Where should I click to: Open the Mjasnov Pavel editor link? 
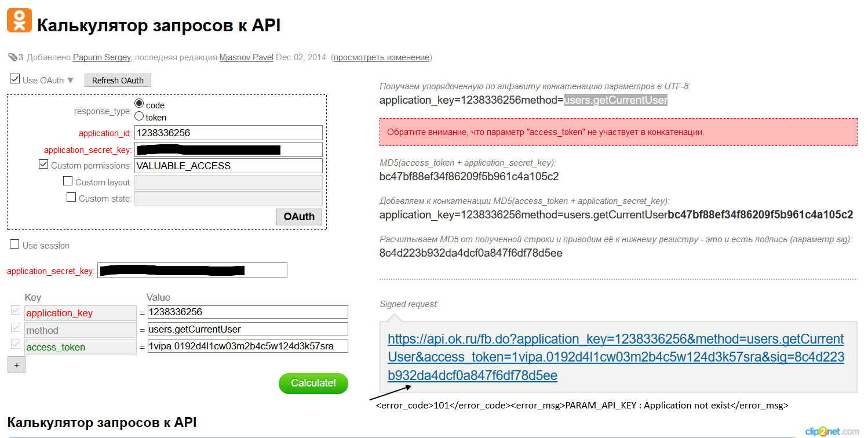pos(246,57)
